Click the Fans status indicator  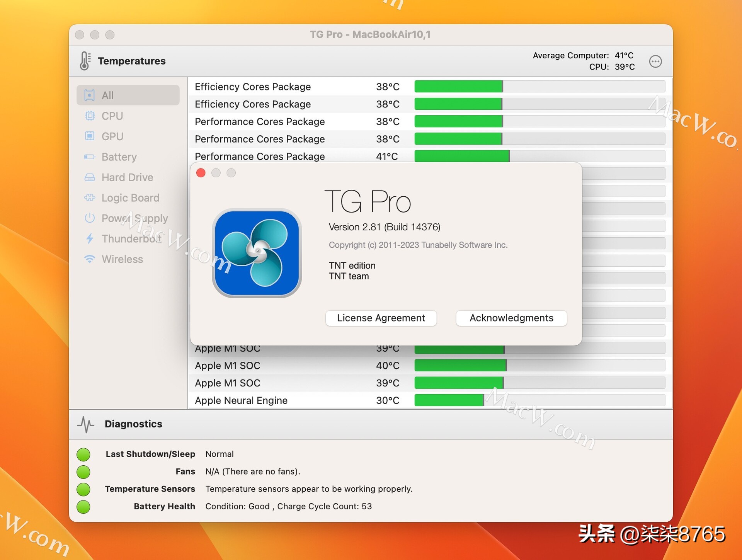pos(83,472)
